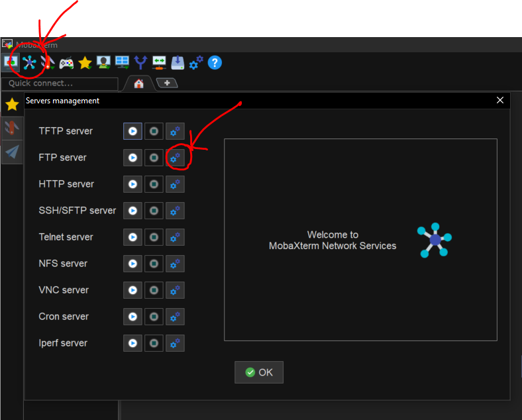Image resolution: width=522 pixels, height=420 pixels.
Task: Start the Cron server
Action: tap(132, 317)
